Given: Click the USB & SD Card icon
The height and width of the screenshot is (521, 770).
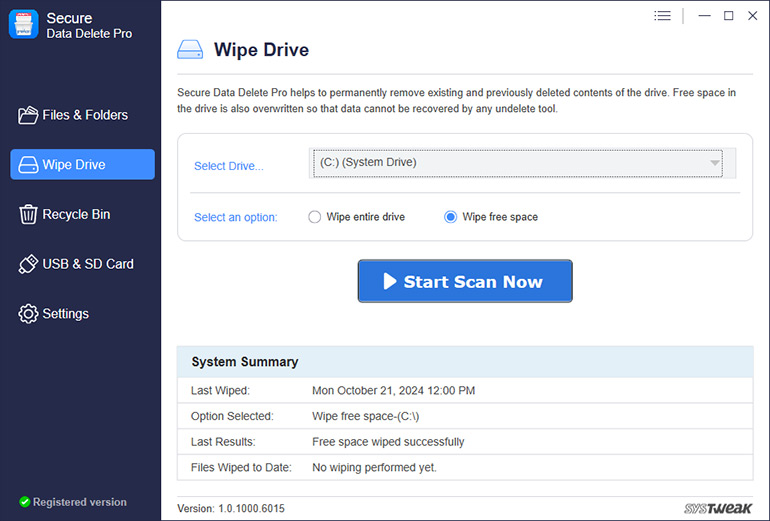Looking at the screenshot, I should tap(28, 264).
